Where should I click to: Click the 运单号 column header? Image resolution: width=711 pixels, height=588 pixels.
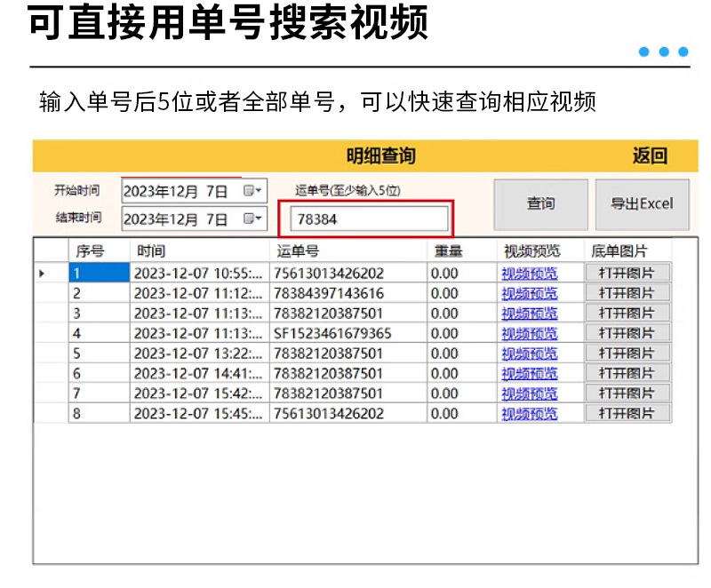[348, 251]
